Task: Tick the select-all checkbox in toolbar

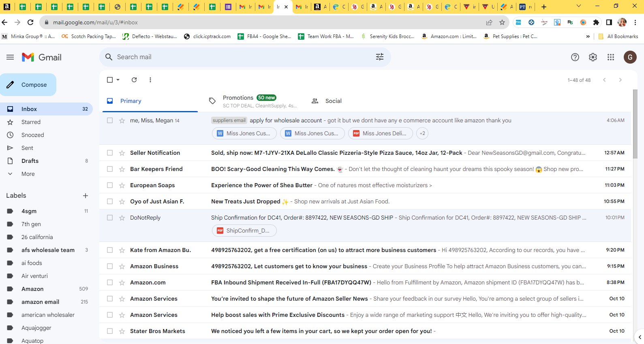Action: 110,80
